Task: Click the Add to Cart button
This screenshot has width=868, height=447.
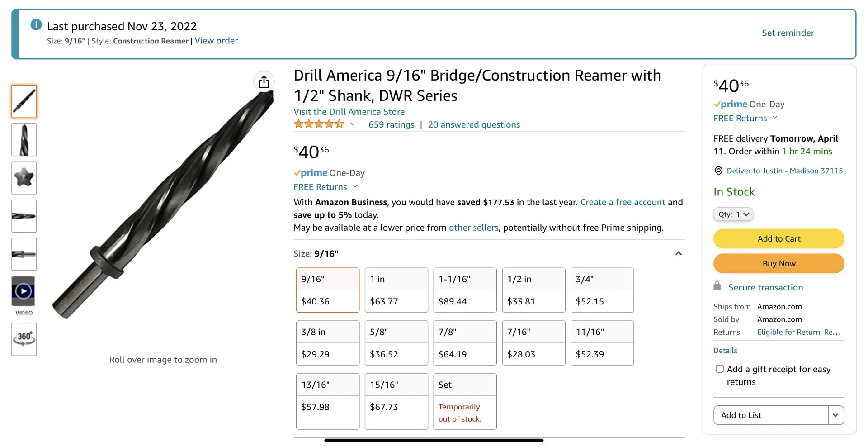Action: (x=778, y=238)
